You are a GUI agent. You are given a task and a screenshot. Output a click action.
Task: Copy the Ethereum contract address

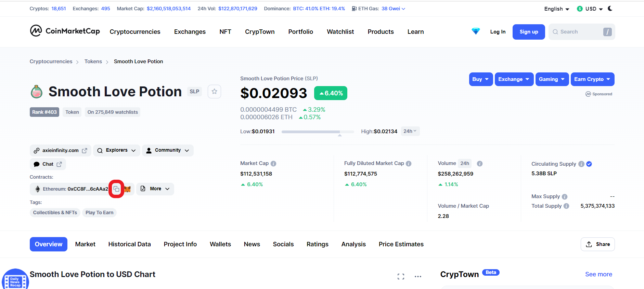[x=116, y=189]
